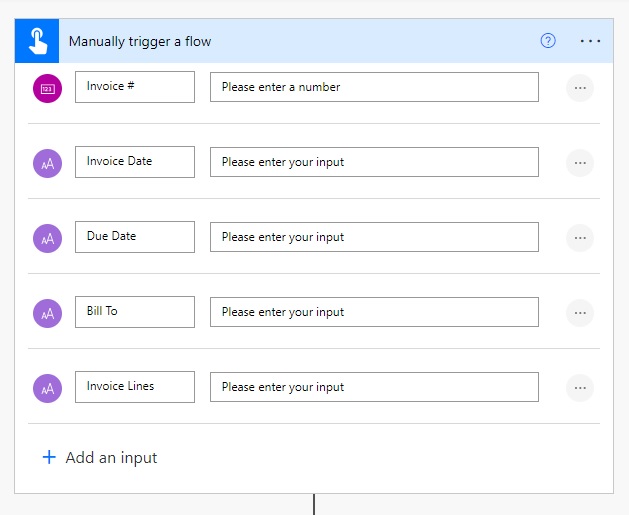The width and height of the screenshot is (629, 515).
Task: Focus the 'Please enter a number' field
Action: coord(374,87)
